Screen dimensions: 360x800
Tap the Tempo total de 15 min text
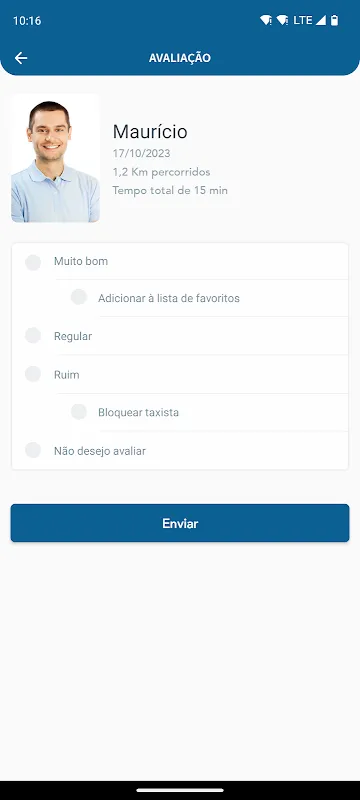pyautogui.click(x=170, y=191)
